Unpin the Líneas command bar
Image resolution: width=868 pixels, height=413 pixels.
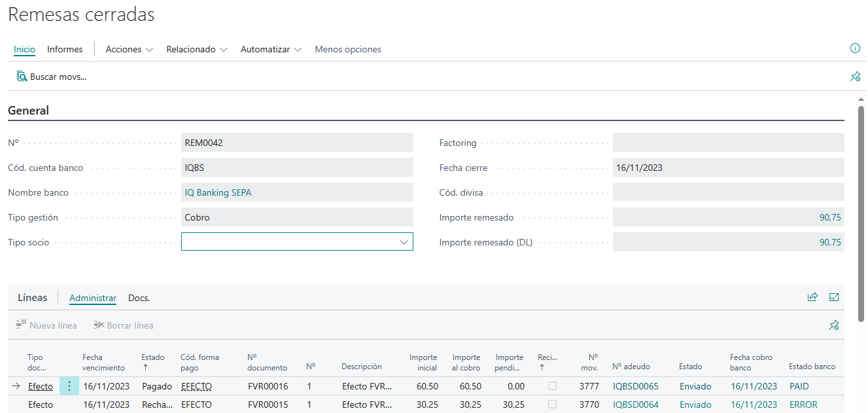coord(834,325)
